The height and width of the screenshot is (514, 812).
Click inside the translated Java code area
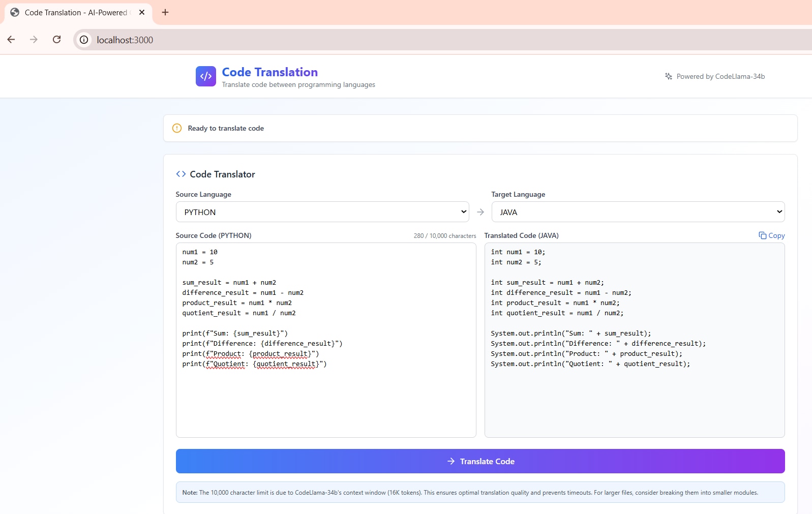[x=635, y=340]
